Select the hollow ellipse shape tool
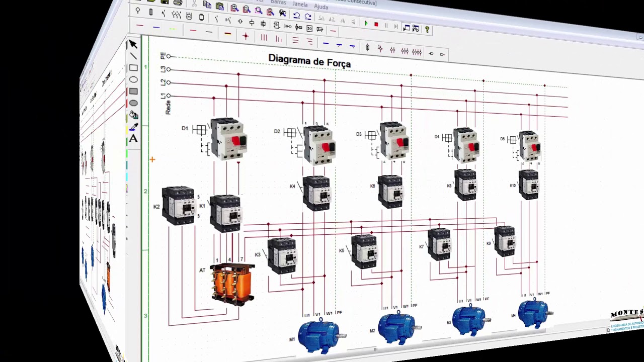This screenshot has height=362, width=644. pyautogui.click(x=133, y=79)
